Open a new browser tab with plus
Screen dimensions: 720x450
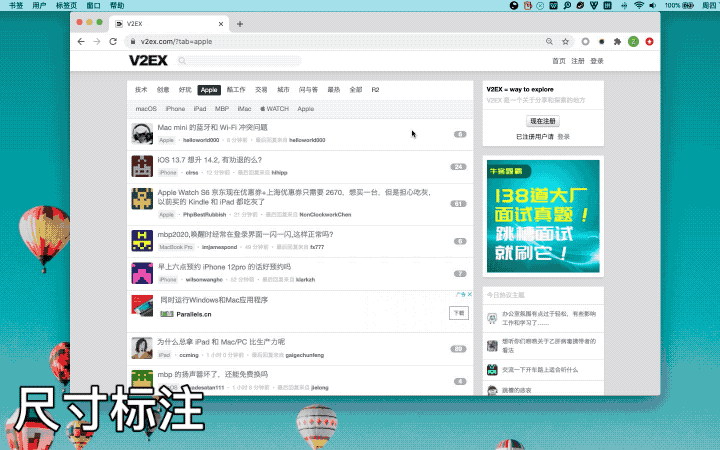click(x=240, y=24)
